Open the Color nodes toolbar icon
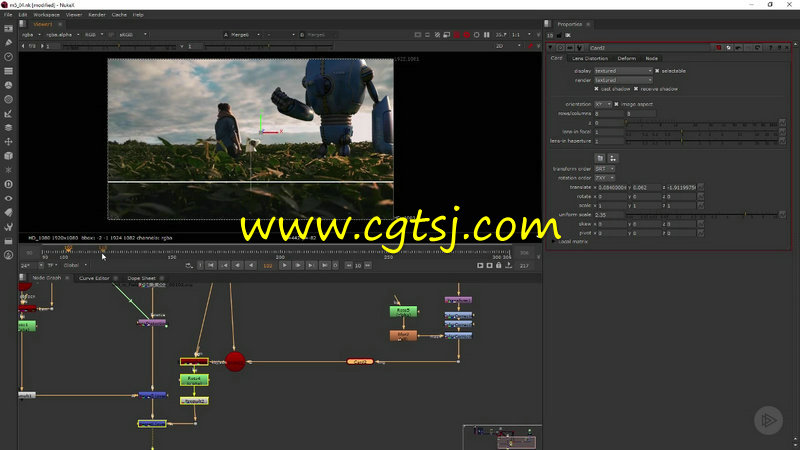This screenshot has height=450, width=800. pos(8,85)
